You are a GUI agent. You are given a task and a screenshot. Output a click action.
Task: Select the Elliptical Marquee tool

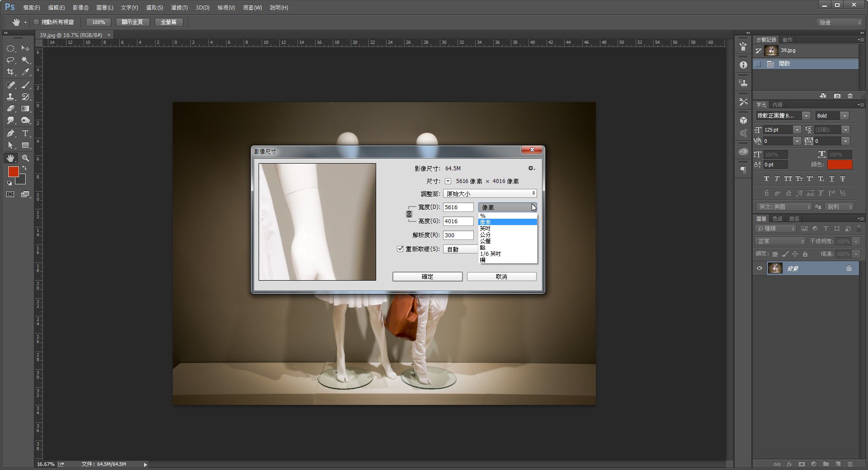tap(10, 48)
